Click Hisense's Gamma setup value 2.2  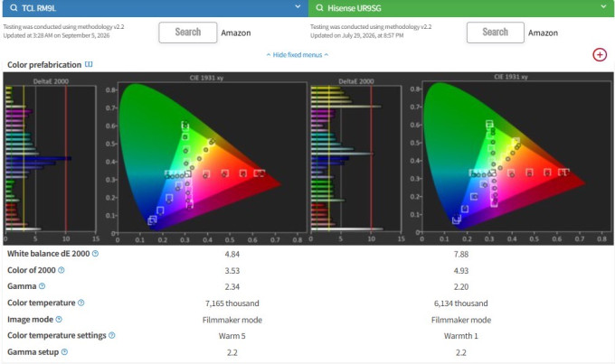(x=461, y=352)
